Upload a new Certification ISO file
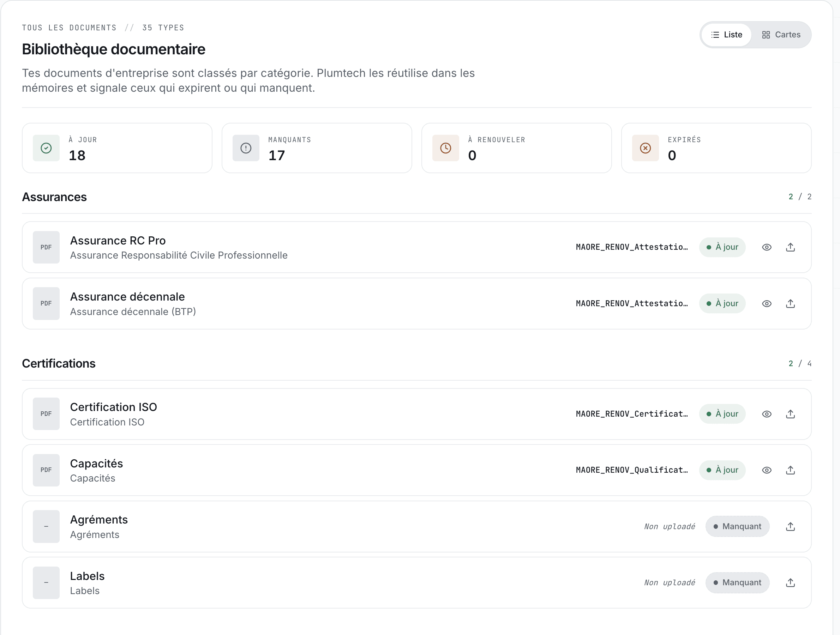This screenshot has width=840, height=635. tap(790, 414)
